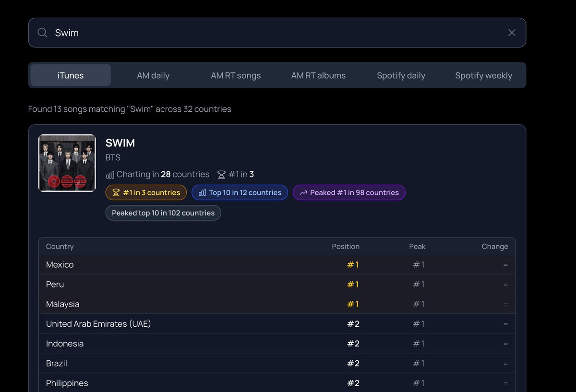The height and width of the screenshot is (392, 576).
Task: Select the Mexico row
Action: pos(277,264)
